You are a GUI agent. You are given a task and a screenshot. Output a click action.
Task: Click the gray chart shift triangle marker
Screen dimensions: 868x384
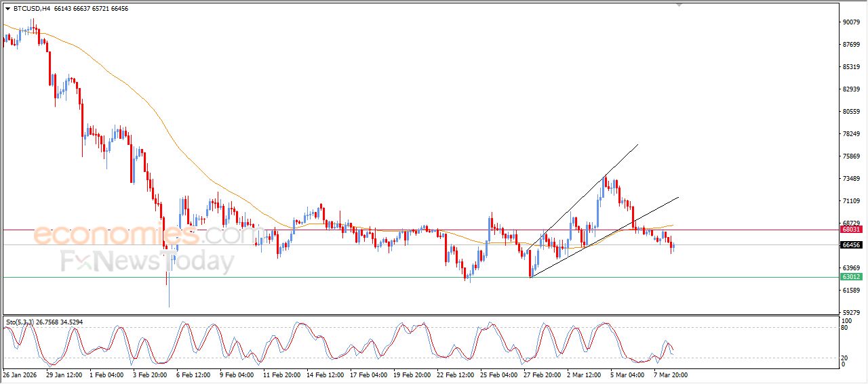(679, 5)
